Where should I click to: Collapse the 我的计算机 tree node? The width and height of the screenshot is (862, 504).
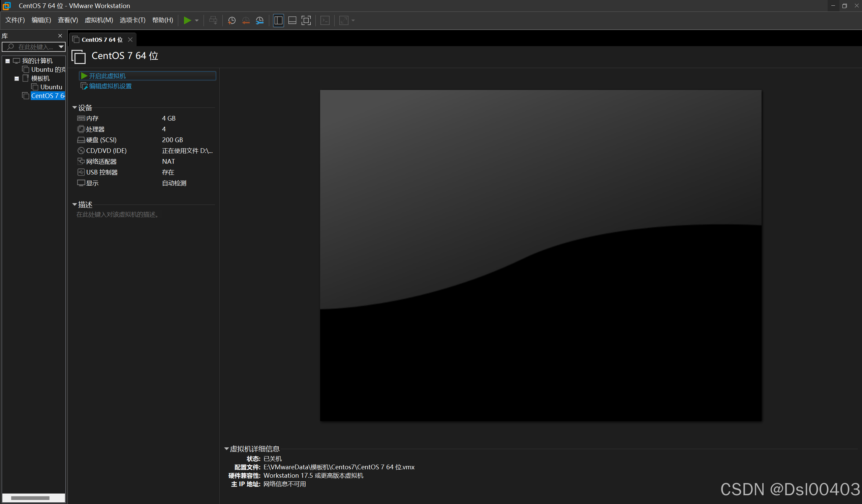(x=7, y=61)
